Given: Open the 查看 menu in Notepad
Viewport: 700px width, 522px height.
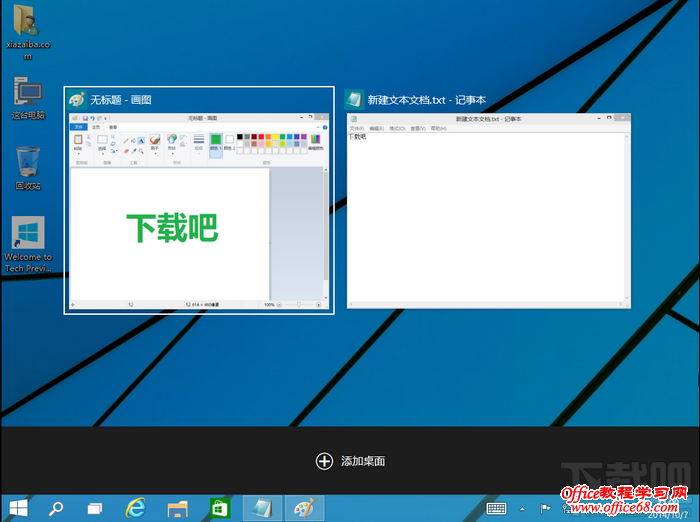Looking at the screenshot, I should click(x=418, y=129).
